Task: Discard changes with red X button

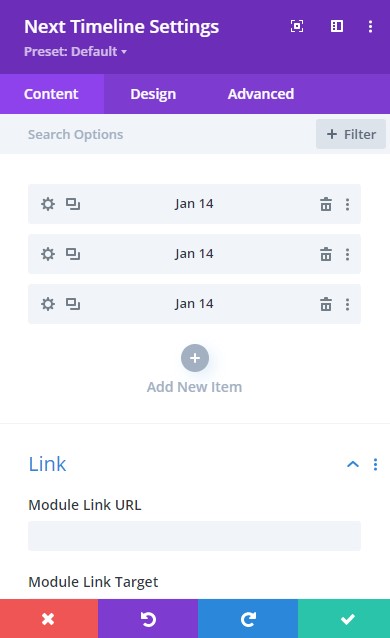Action: click(49, 618)
